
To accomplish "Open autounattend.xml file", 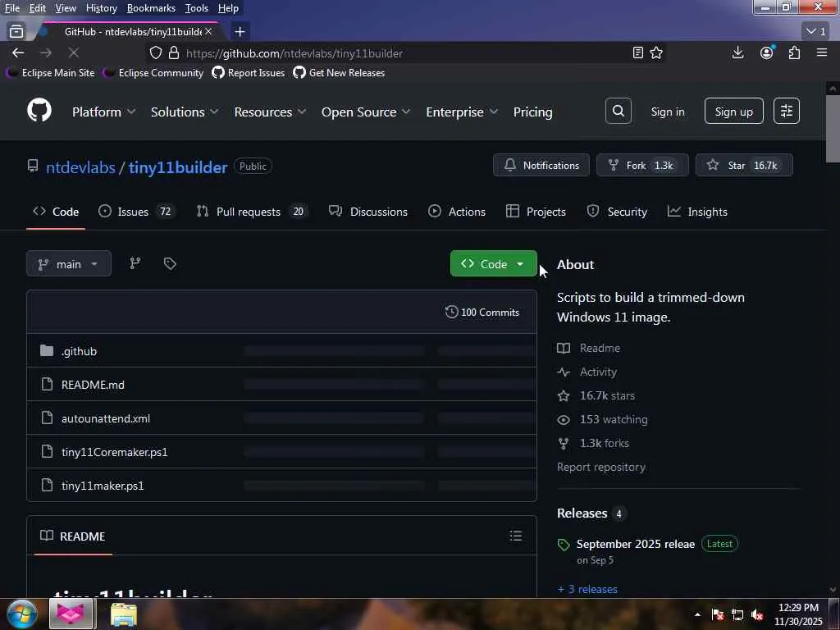I will point(106,418).
